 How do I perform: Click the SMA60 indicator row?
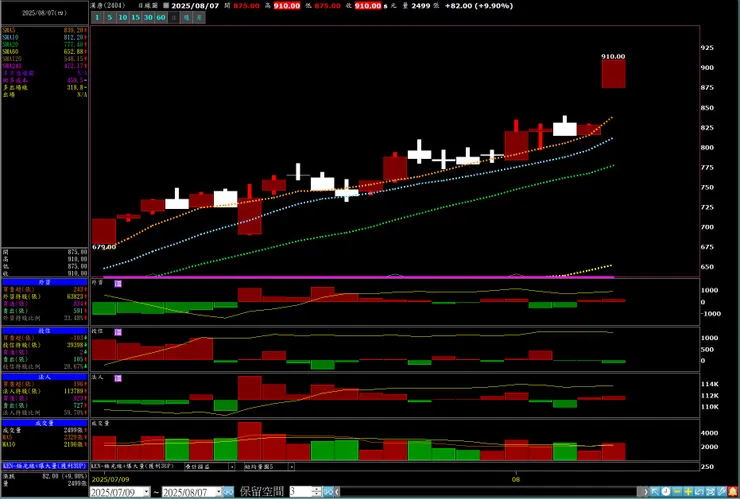[x=45, y=51]
